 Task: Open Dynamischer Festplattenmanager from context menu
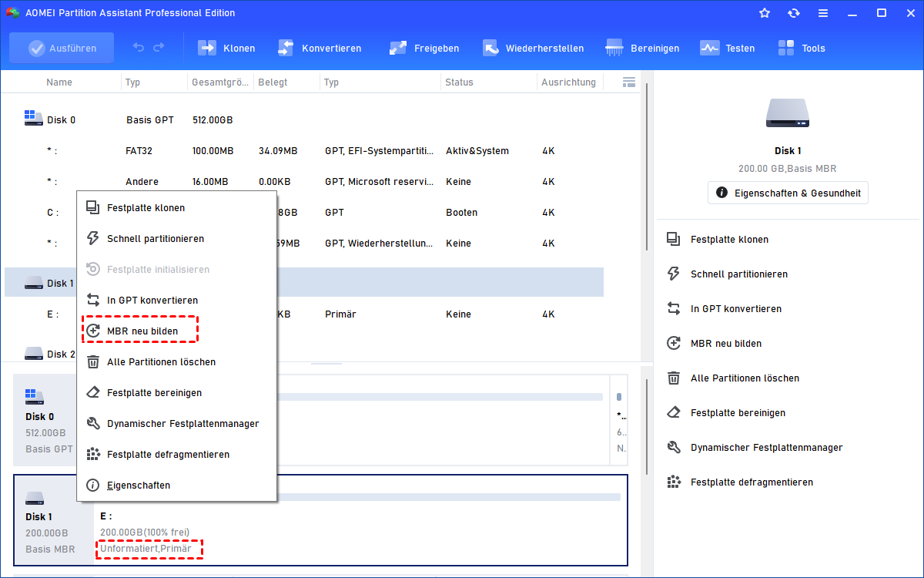point(176,424)
